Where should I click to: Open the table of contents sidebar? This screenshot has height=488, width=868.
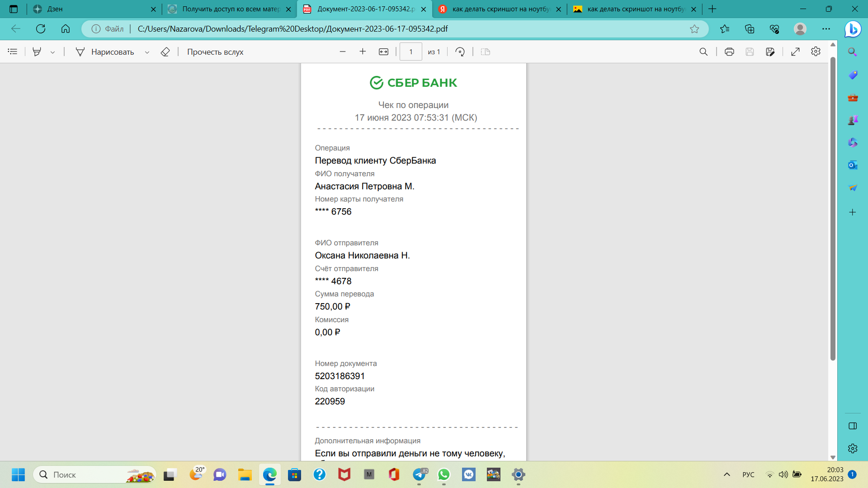click(x=13, y=52)
